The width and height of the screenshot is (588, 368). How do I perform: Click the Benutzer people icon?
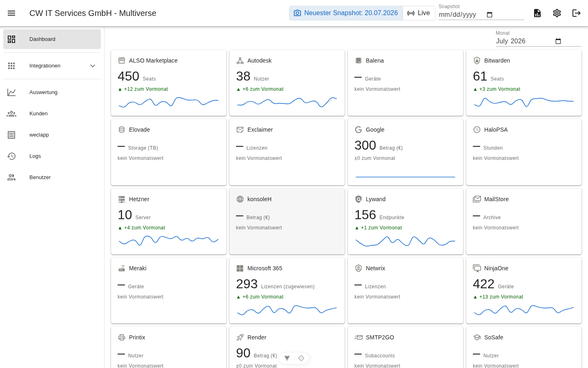pyautogui.click(x=11, y=177)
